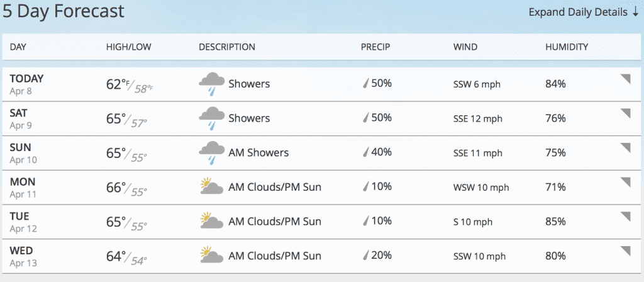Click the HUMIDITY column header
The image size is (644, 282).
click(567, 47)
